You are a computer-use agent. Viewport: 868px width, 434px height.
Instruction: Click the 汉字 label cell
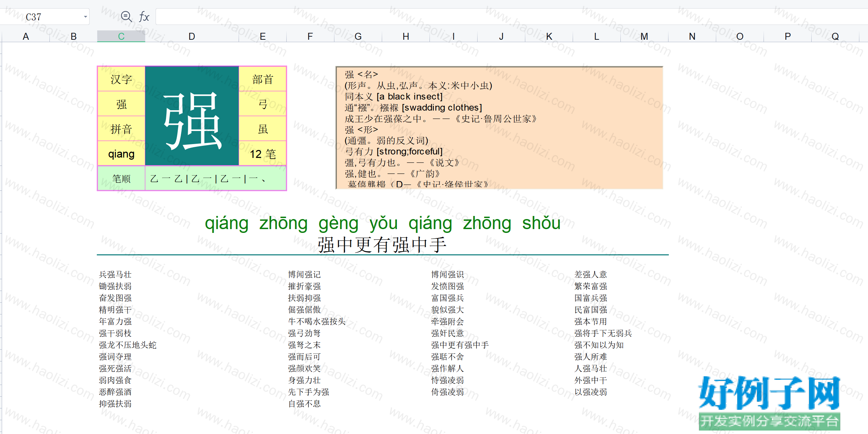121,79
